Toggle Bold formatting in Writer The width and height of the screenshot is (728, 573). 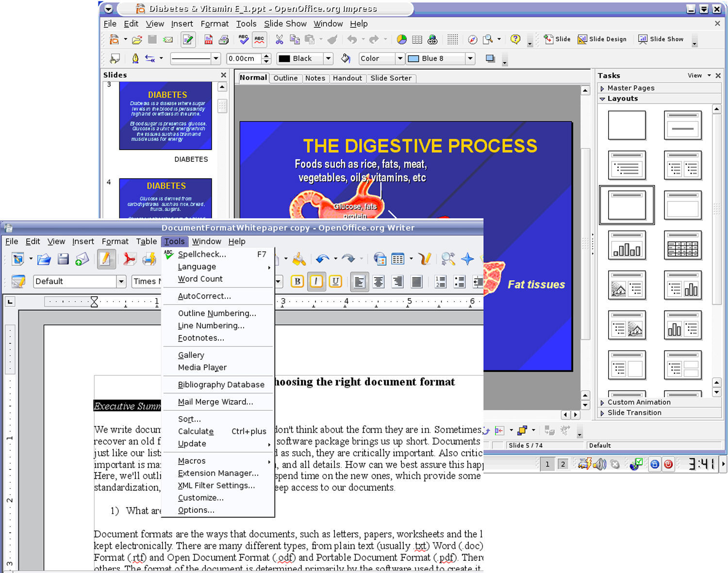point(297,282)
